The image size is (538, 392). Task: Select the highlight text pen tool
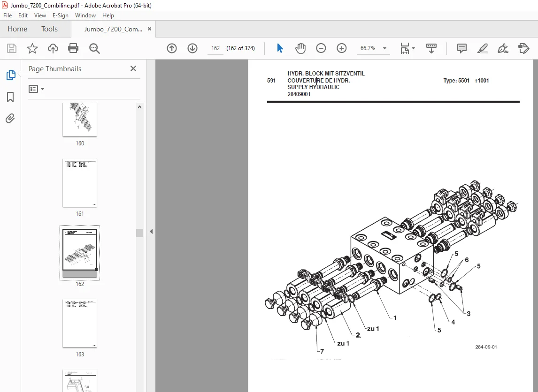pos(483,48)
